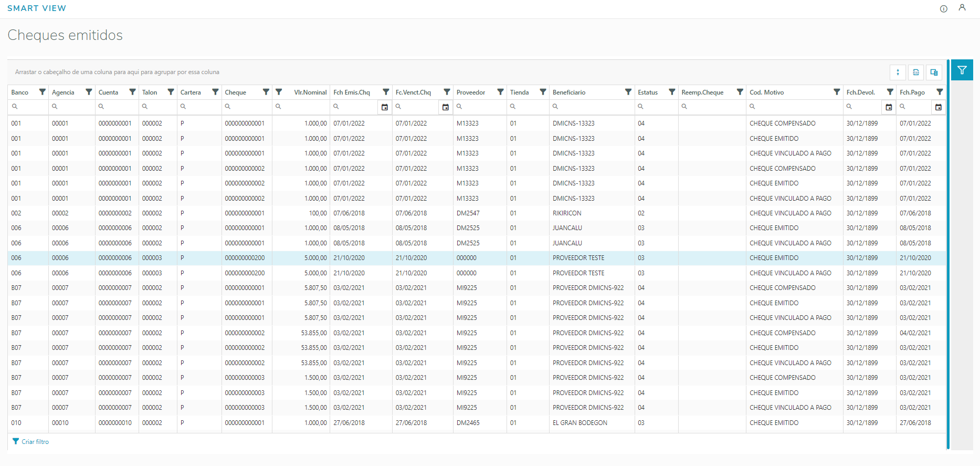Click the Agencia column filter funnel

coord(89,92)
